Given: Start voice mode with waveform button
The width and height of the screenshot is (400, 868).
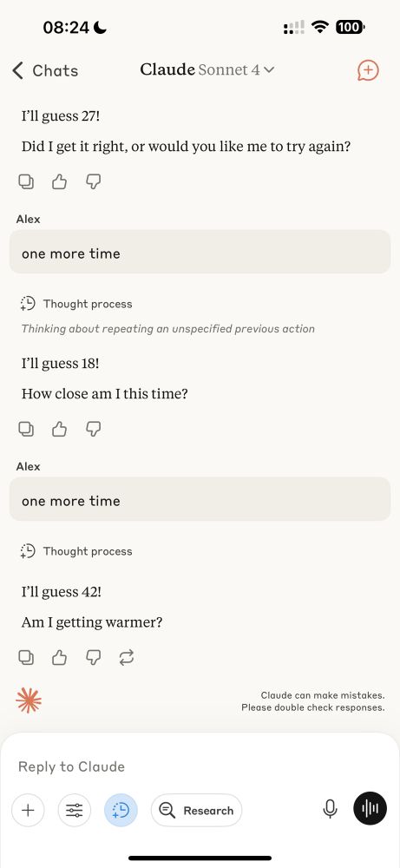Looking at the screenshot, I should pos(370,810).
